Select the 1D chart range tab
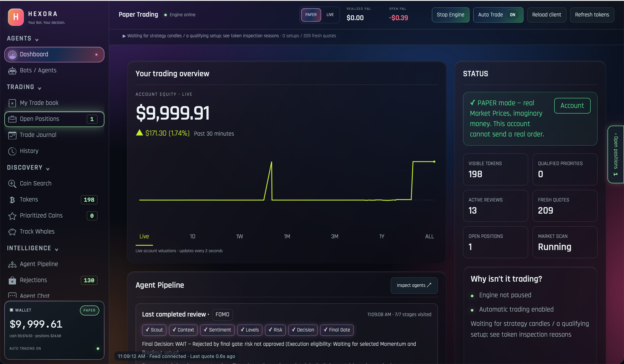Viewport: 624px width, 364px height. [192, 236]
